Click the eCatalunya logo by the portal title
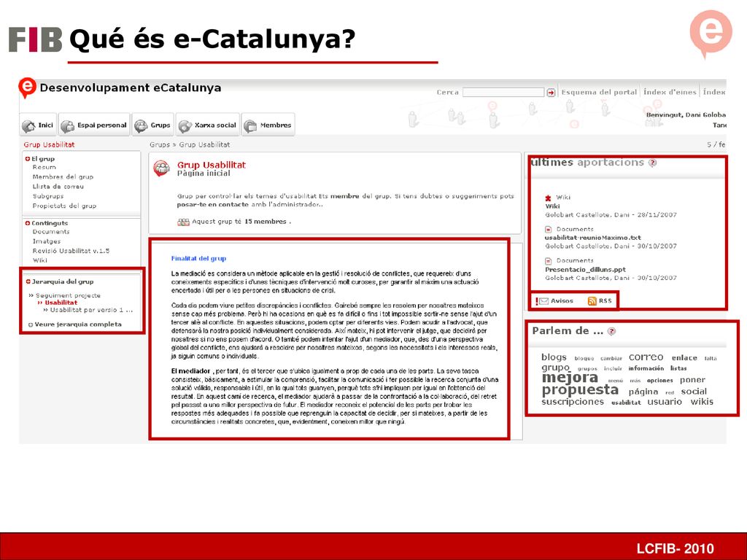Screen dimensions: 747x560 click(x=27, y=87)
